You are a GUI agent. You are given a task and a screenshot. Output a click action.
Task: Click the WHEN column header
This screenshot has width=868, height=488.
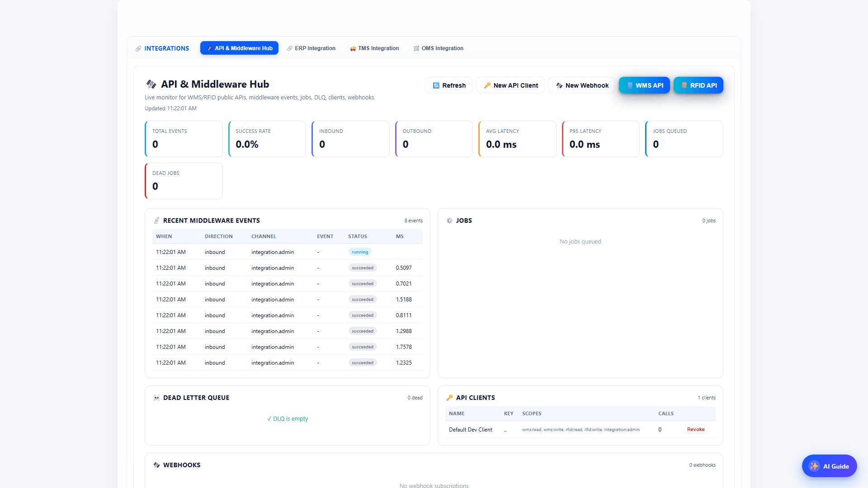(164, 236)
